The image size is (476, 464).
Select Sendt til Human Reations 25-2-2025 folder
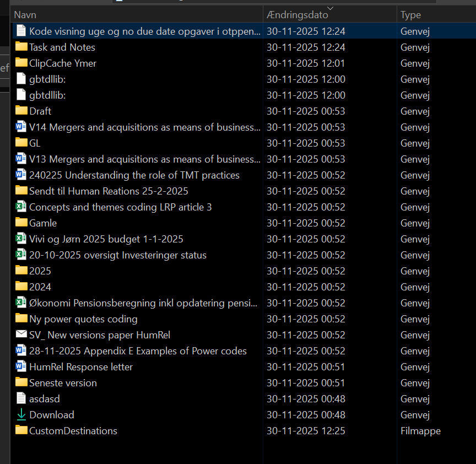click(109, 191)
